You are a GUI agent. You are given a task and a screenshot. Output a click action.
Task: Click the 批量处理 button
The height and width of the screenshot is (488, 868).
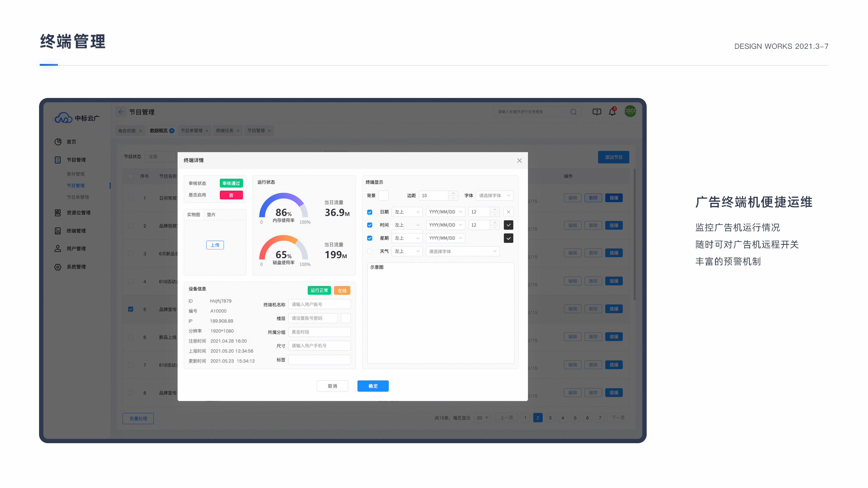click(x=138, y=419)
